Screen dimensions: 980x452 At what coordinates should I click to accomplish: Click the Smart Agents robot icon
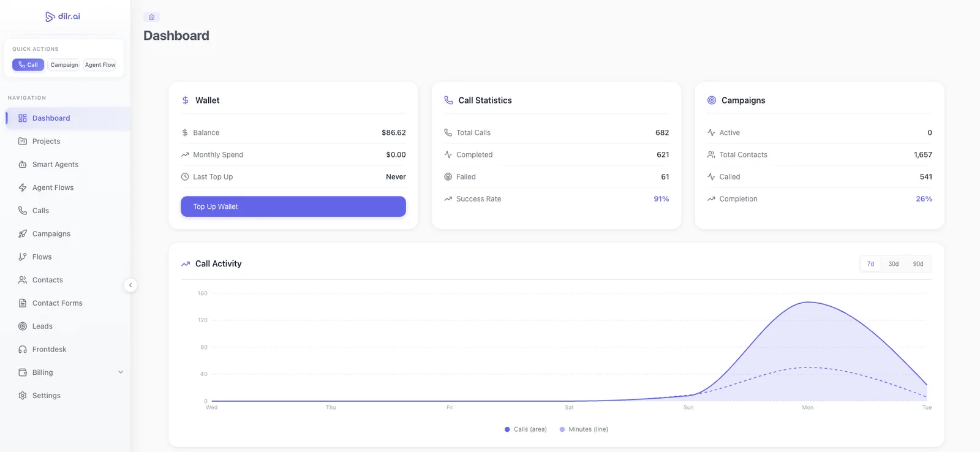(23, 165)
